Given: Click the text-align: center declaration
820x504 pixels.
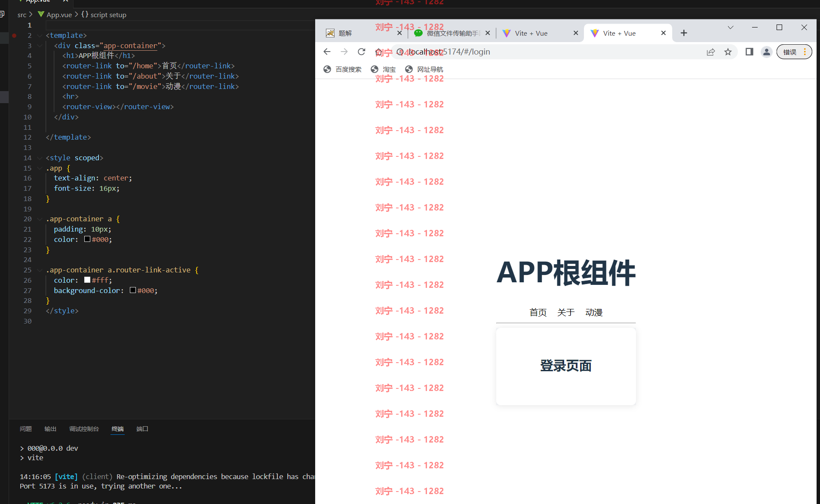Looking at the screenshot, I should click(93, 178).
